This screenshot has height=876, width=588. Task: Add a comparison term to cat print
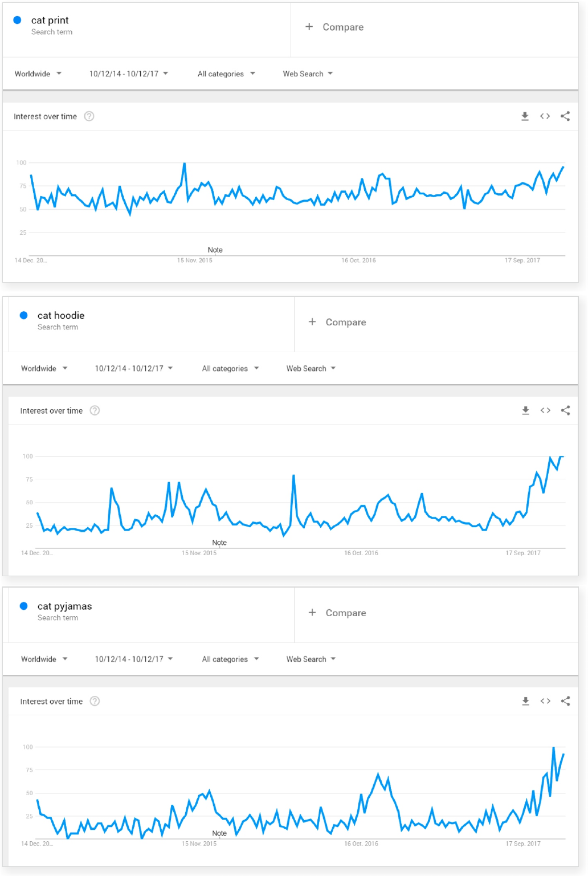[x=334, y=27]
